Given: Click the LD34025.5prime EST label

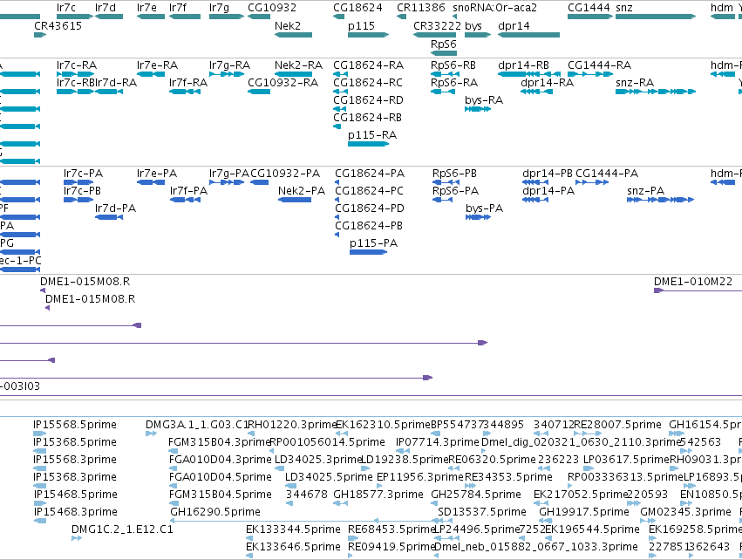Looking at the screenshot, I should point(329,476).
